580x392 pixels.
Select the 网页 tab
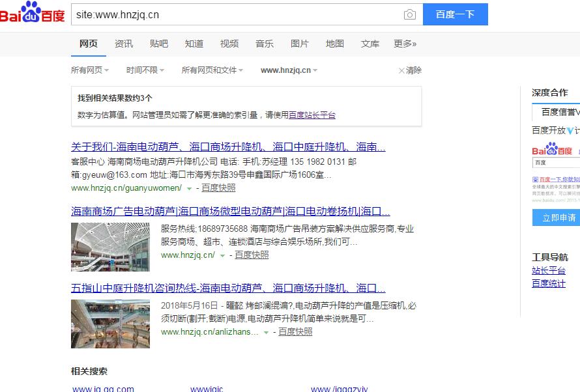[89, 44]
